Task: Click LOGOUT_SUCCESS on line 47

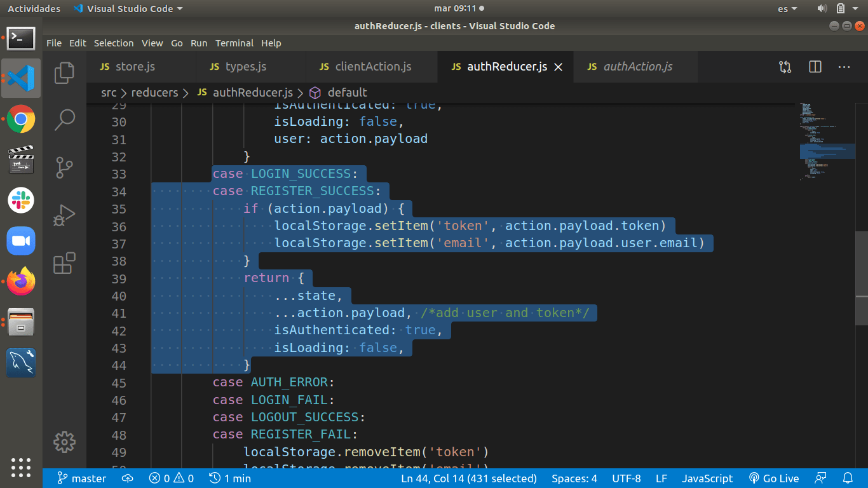Action: pyautogui.click(x=305, y=417)
